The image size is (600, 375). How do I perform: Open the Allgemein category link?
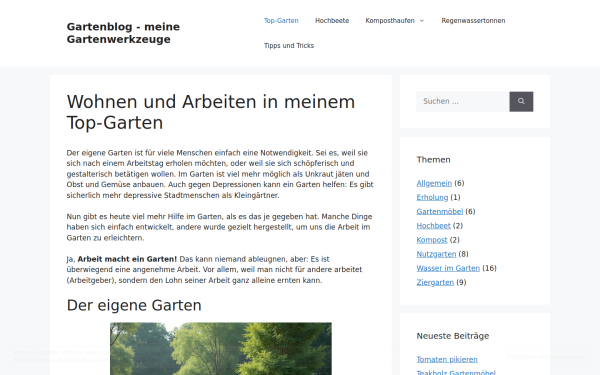434,183
